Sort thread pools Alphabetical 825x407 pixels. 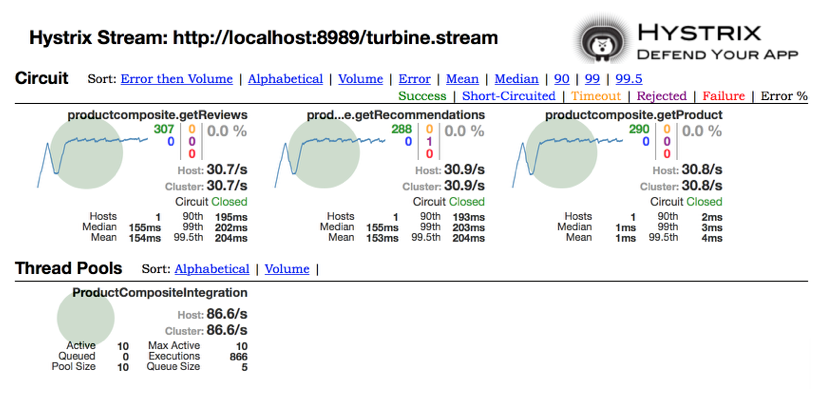pyautogui.click(x=212, y=269)
